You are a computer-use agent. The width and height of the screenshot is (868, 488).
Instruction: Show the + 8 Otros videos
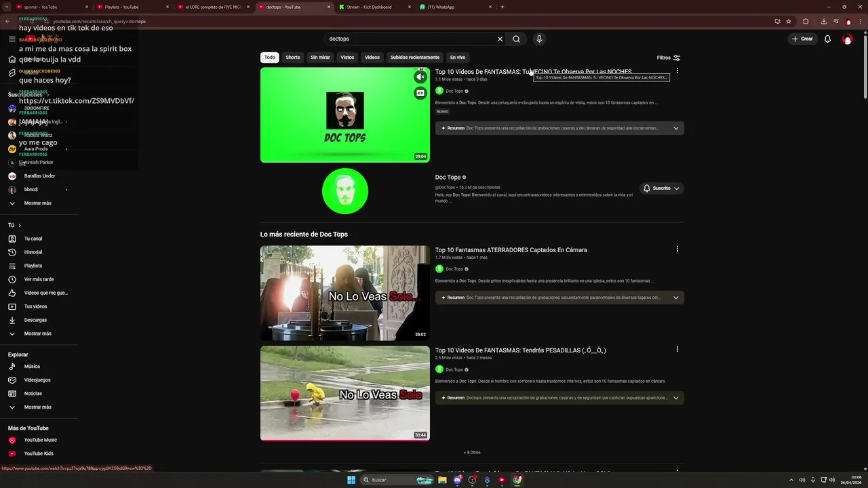tap(472, 453)
